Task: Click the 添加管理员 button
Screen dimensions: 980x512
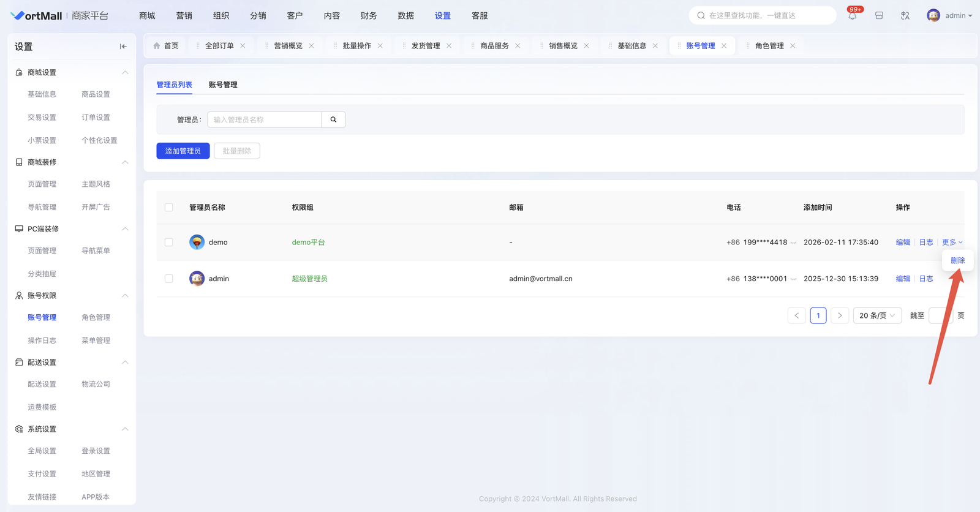Action: [183, 151]
